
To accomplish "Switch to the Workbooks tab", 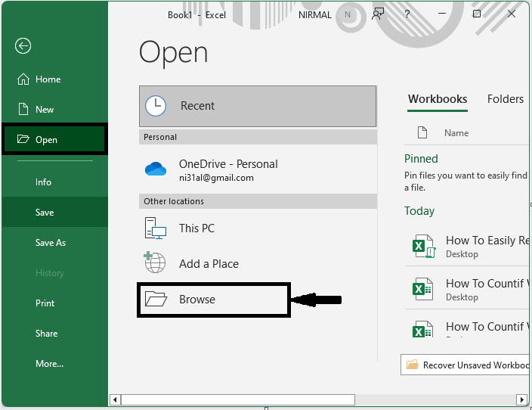I will pos(438,99).
